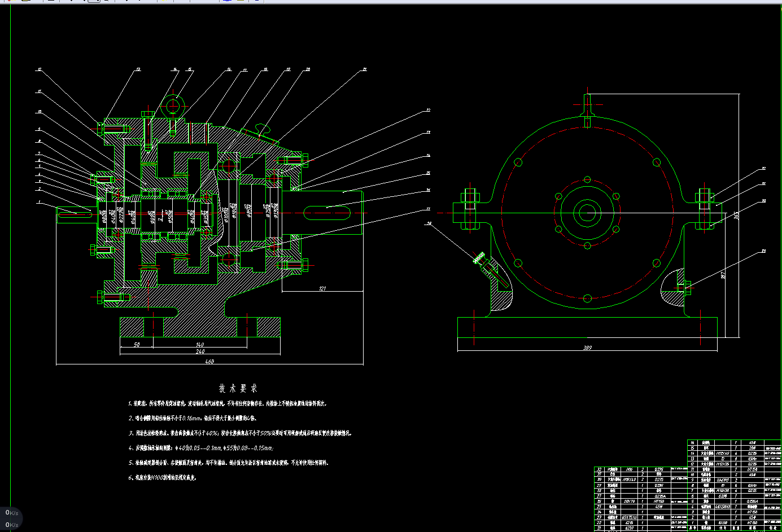Select requirement line containing 0.16mm
This screenshot has width=782, height=532.
click(193, 419)
